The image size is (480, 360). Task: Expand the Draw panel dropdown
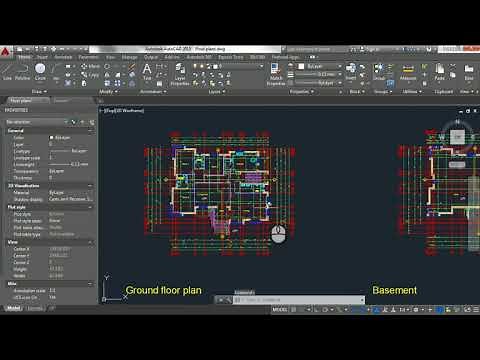coord(39,91)
